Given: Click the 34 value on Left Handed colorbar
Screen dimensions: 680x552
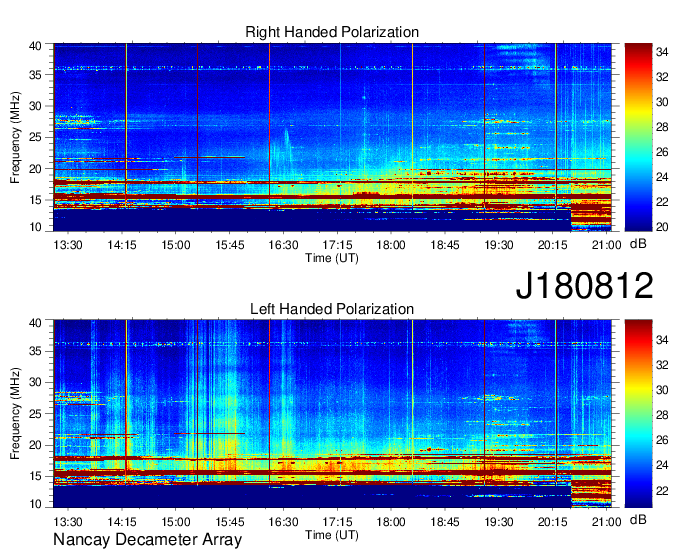Looking at the screenshot, I should click(662, 340).
